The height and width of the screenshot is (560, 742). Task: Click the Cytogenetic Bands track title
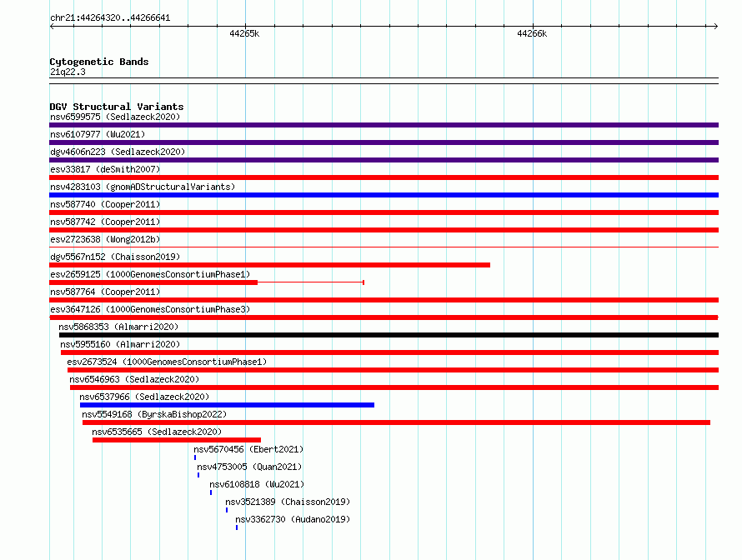click(99, 62)
